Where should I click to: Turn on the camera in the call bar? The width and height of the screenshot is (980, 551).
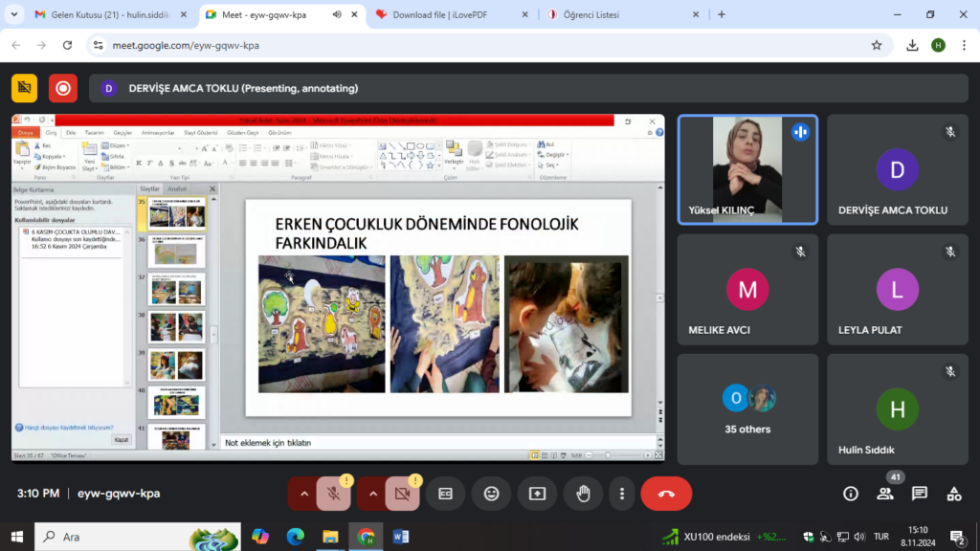click(x=402, y=494)
